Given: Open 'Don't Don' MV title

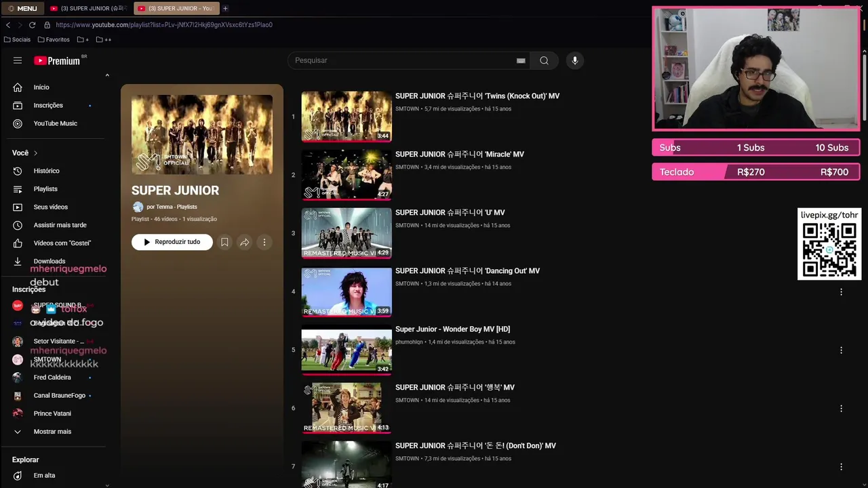Looking at the screenshot, I should (x=475, y=446).
